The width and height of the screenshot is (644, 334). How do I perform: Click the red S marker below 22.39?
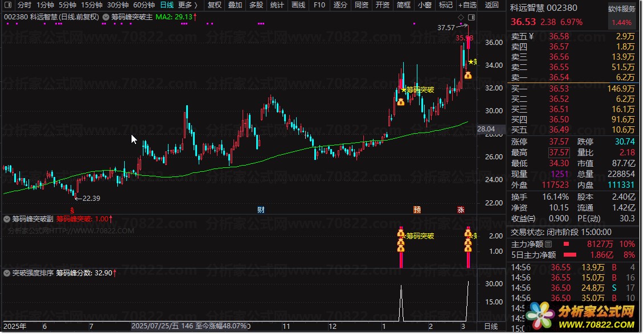(72, 209)
